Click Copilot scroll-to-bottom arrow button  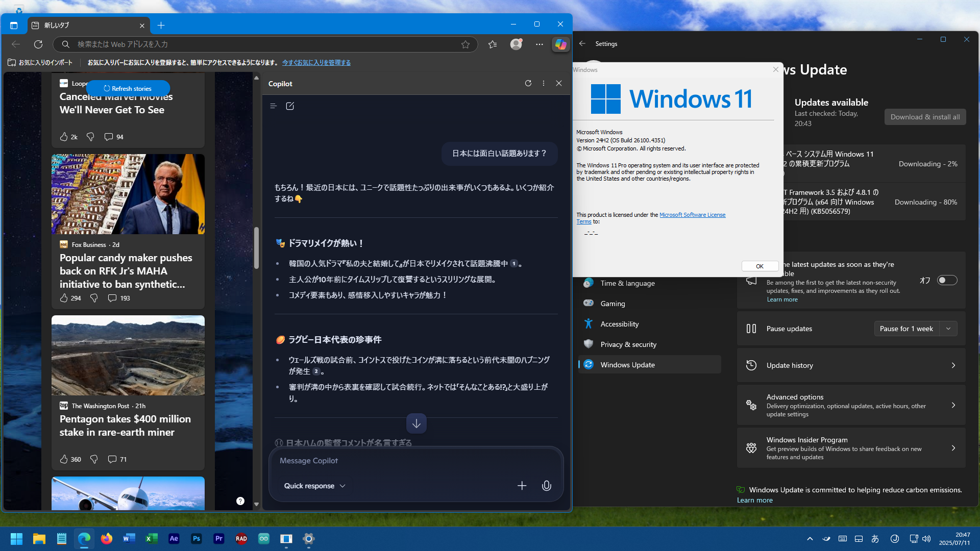pyautogui.click(x=416, y=423)
